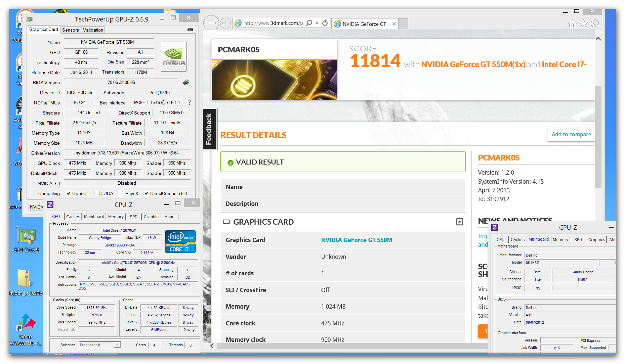Click the Intel Core i7 logo in CPU-Z

coord(180,241)
